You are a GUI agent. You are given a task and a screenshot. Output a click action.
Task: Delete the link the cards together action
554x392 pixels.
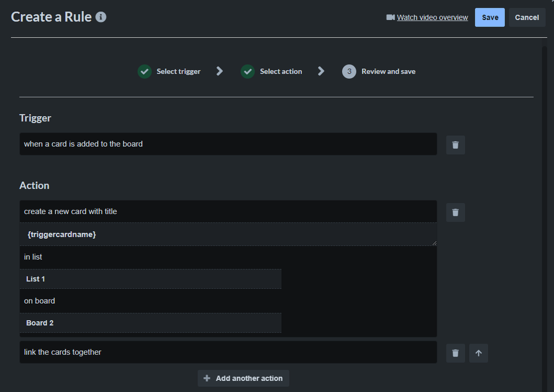[x=455, y=353]
